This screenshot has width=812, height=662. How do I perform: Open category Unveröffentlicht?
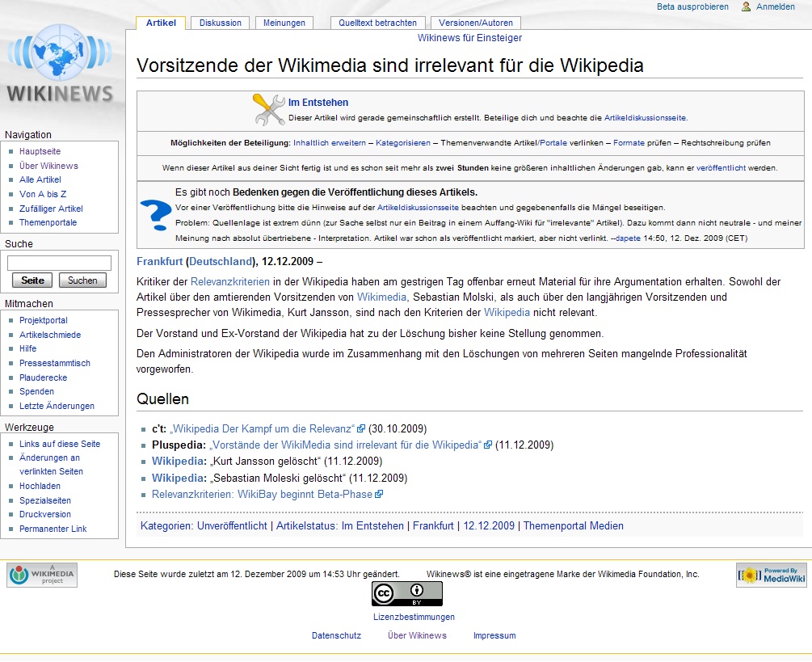coord(232,525)
